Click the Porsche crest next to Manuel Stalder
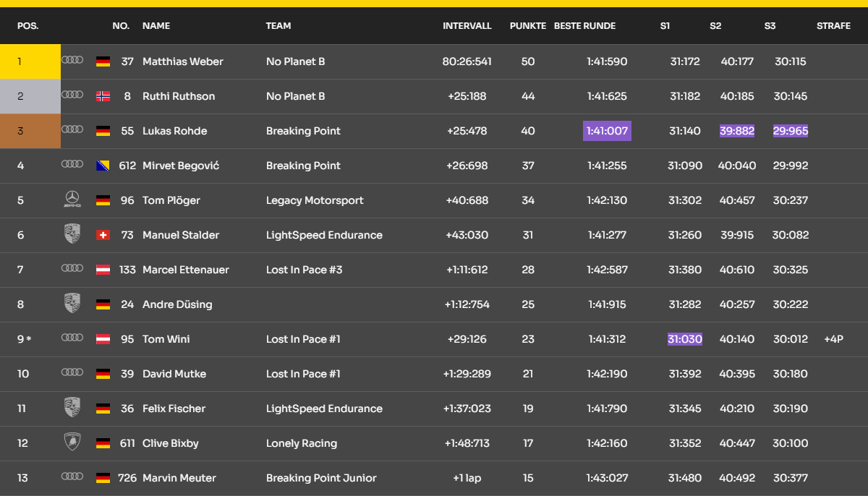Screen dimensions: 868x496 coord(72,234)
